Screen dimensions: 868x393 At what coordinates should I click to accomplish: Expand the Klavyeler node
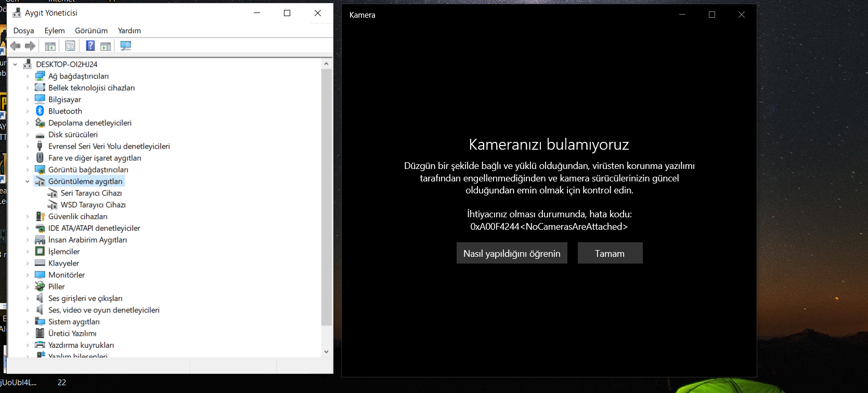pyautogui.click(x=28, y=264)
